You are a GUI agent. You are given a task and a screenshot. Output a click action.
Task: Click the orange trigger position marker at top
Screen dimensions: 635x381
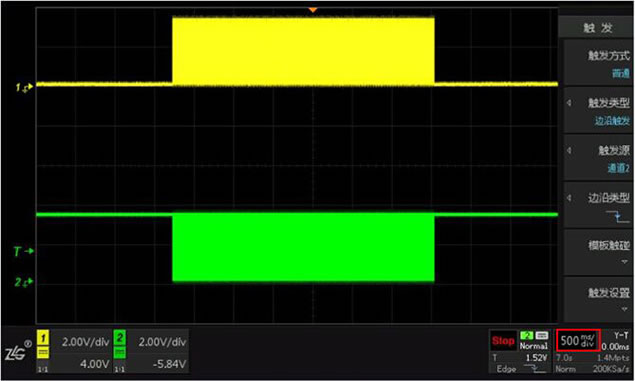(312, 10)
